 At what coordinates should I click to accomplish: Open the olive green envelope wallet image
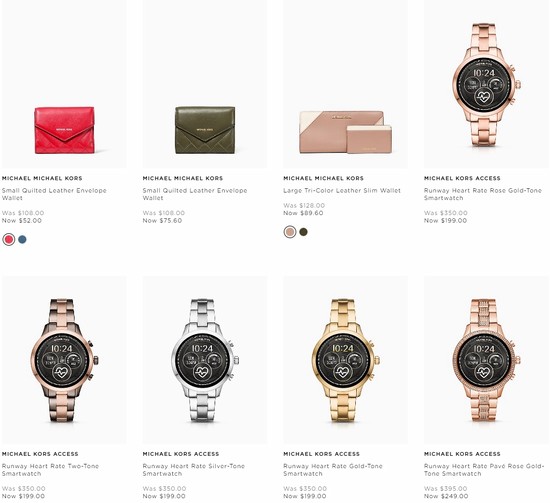[x=205, y=84]
